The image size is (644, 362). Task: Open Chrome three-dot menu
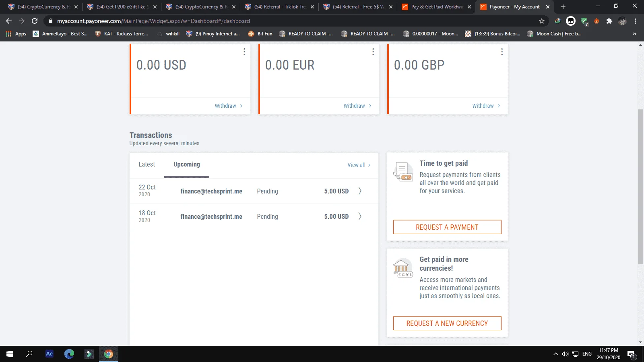(636, 21)
